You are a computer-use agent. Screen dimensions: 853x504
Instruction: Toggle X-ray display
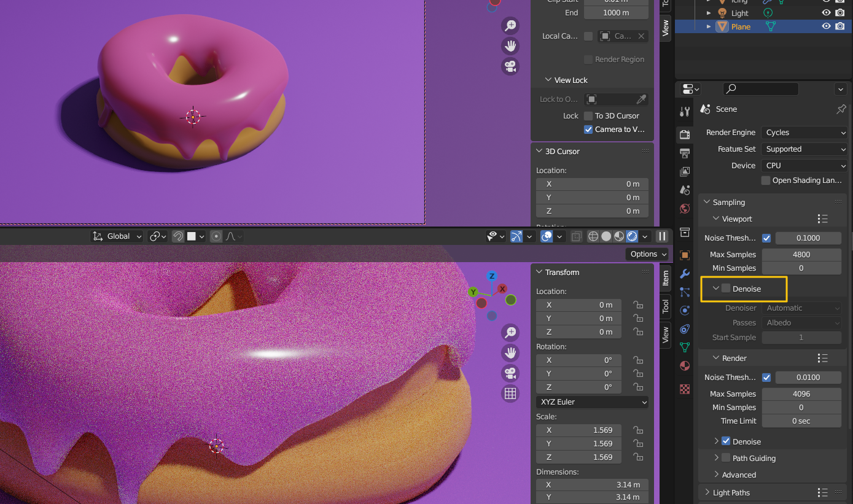pyautogui.click(x=576, y=236)
